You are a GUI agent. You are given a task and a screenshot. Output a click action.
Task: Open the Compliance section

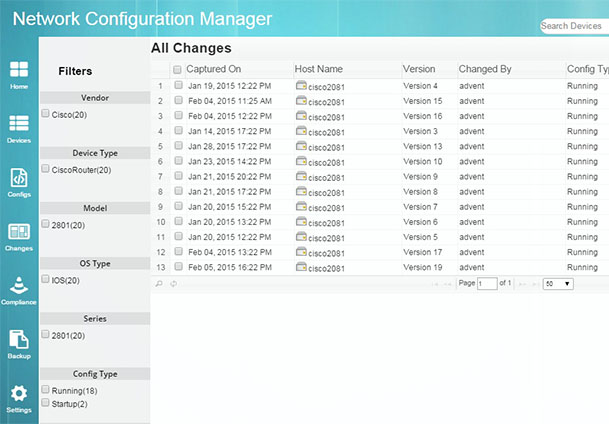[x=19, y=290]
